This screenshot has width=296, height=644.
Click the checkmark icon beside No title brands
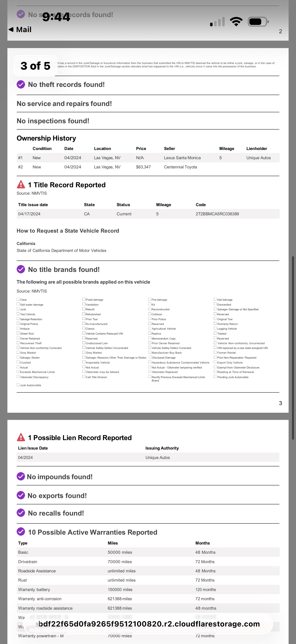(21, 269)
